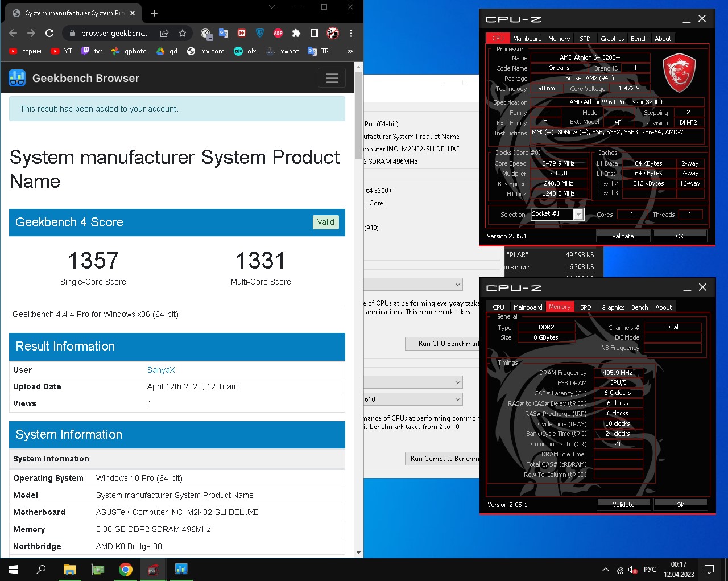This screenshot has height=581, width=728.
Task: Open the Geekbench Browser hamburger menu
Action: point(332,78)
